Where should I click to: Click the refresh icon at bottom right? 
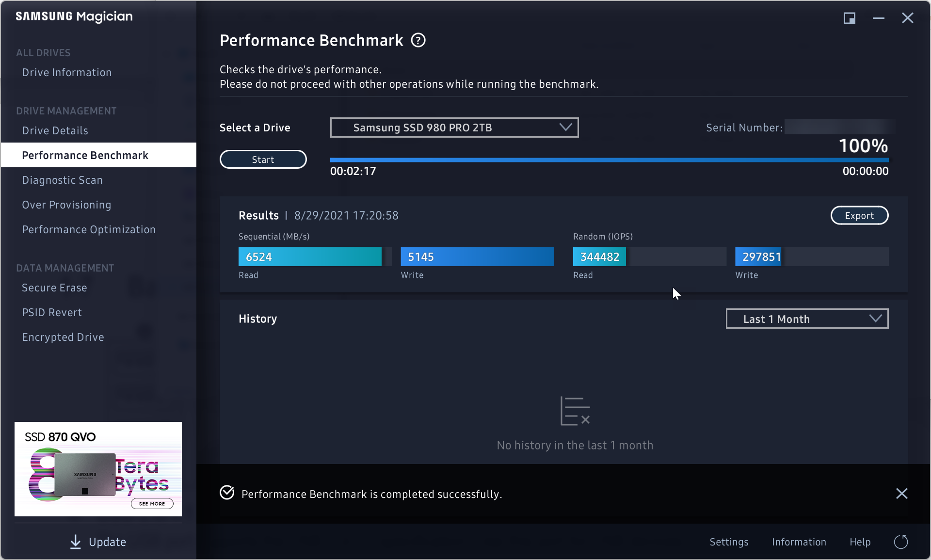[900, 542]
